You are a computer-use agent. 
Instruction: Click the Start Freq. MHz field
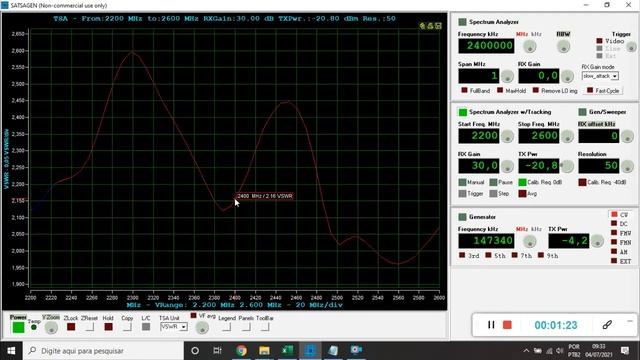478,136
